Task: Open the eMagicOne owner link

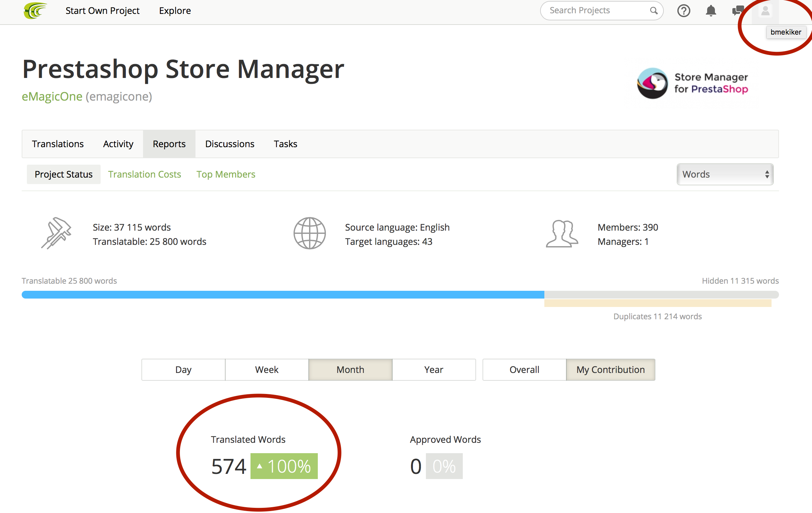Action: tap(52, 96)
